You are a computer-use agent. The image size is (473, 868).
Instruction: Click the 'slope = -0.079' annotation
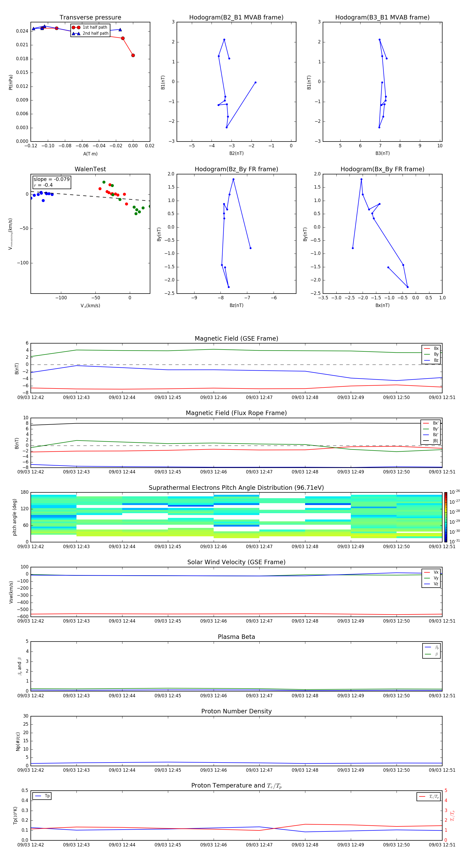click(52, 179)
